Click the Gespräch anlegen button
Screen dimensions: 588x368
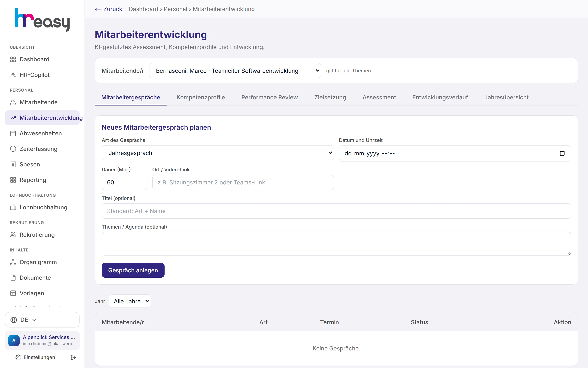[133, 270]
